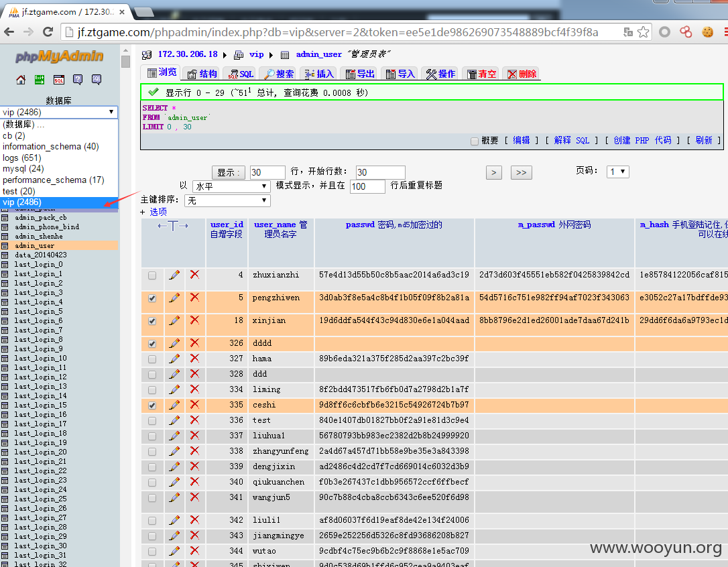Switch to the 搜索 search tab
Viewport: 728px width, 567px height.
(x=279, y=74)
